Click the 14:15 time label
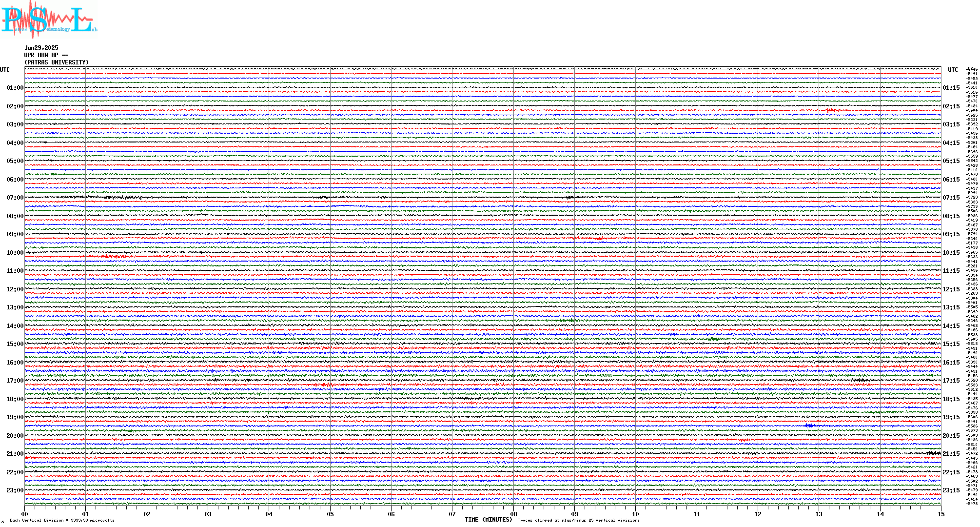Screen dimensions: 980x527 coord(951,326)
